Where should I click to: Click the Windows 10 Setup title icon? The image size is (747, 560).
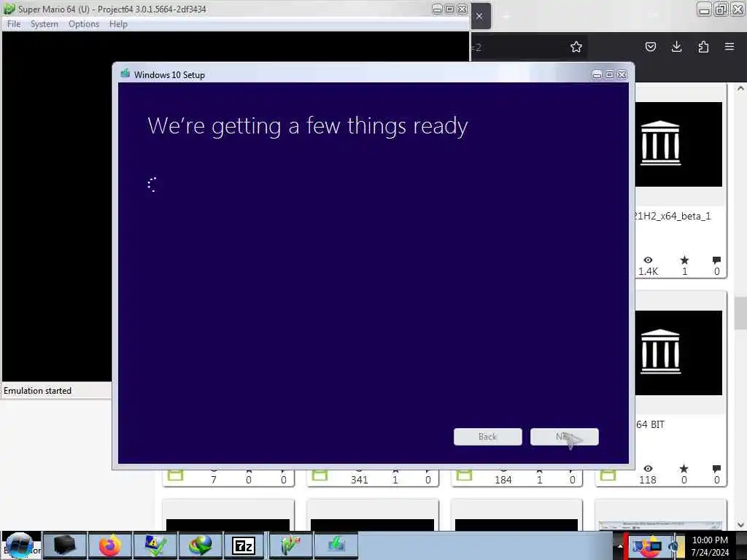(x=125, y=74)
